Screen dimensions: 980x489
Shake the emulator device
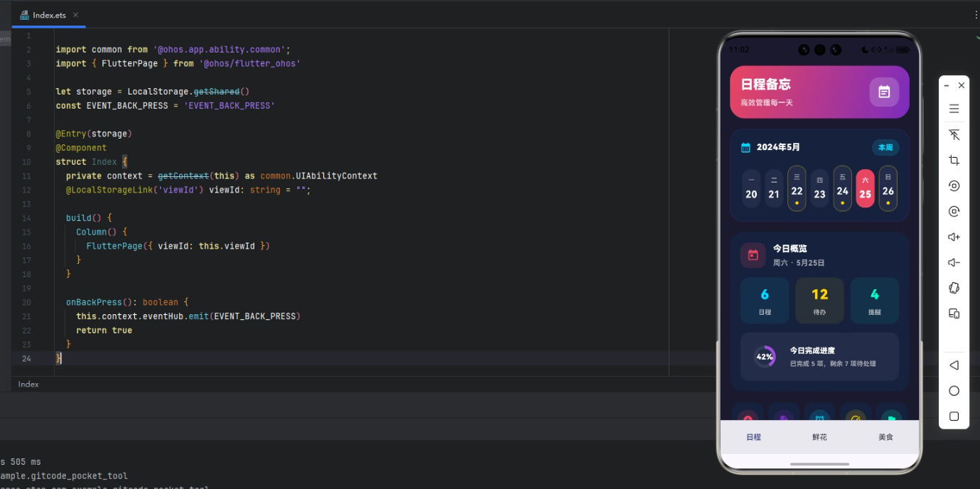(954, 288)
